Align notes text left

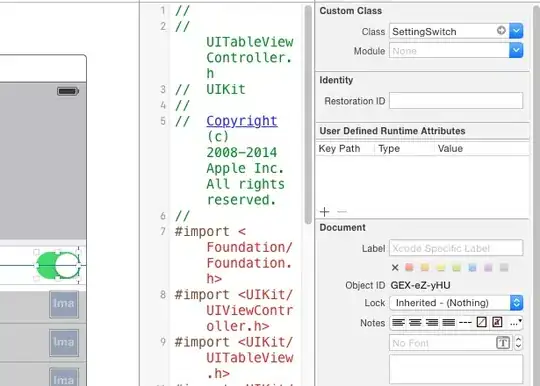tap(398, 323)
